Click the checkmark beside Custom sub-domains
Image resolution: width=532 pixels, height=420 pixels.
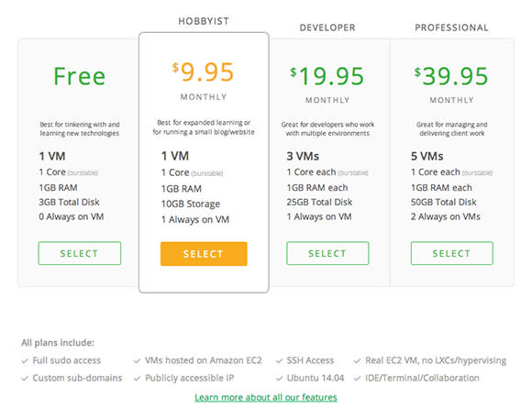(25, 379)
